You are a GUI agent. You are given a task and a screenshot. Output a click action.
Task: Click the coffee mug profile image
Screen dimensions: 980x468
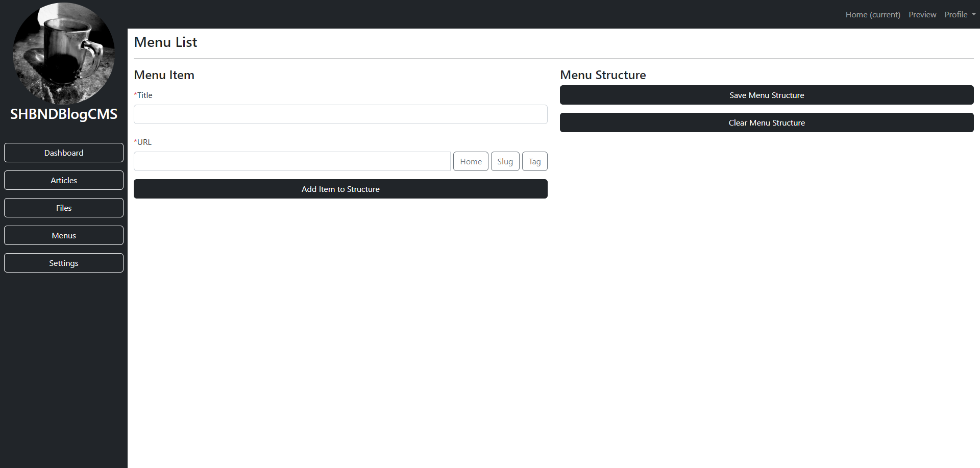coord(64,54)
